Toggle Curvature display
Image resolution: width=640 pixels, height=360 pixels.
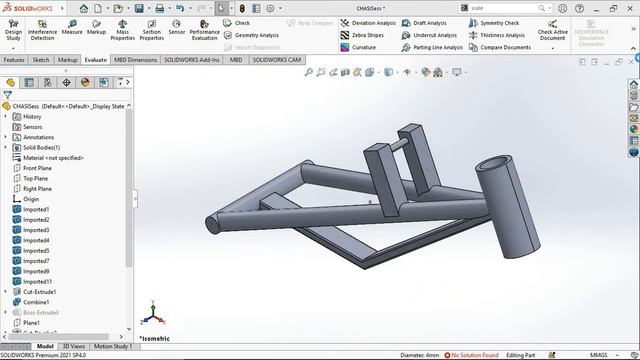click(x=358, y=47)
